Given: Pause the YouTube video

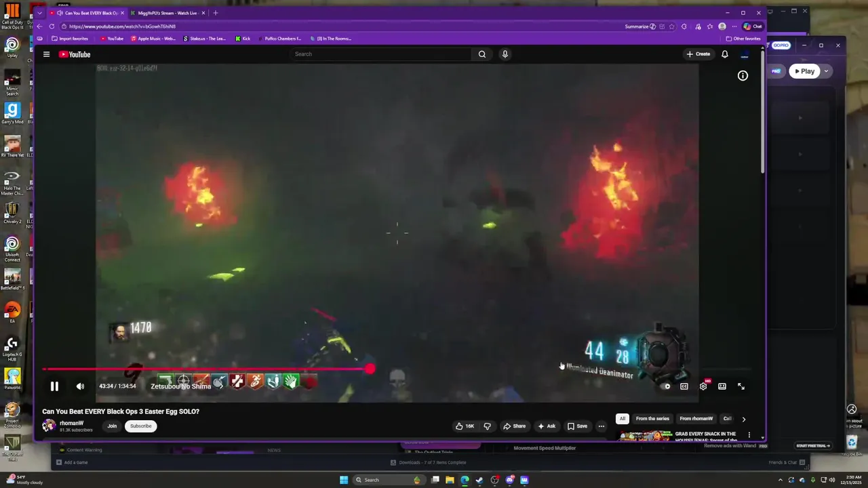Looking at the screenshot, I should click(x=54, y=386).
